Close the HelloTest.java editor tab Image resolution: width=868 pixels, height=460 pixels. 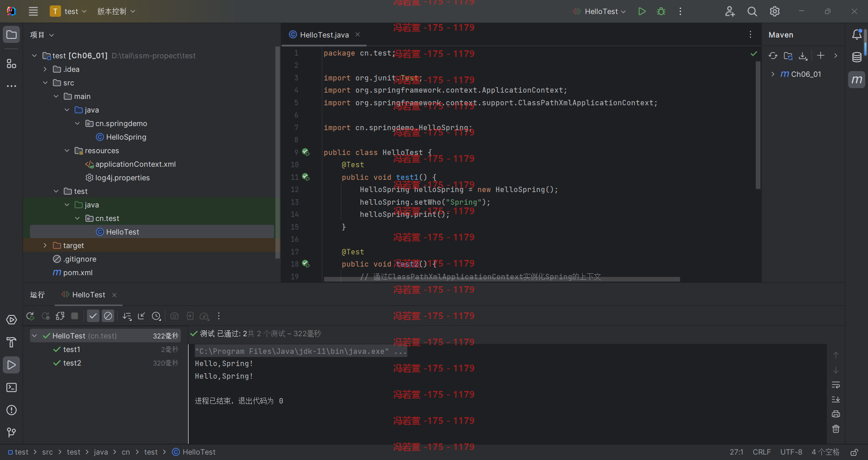coord(358,34)
